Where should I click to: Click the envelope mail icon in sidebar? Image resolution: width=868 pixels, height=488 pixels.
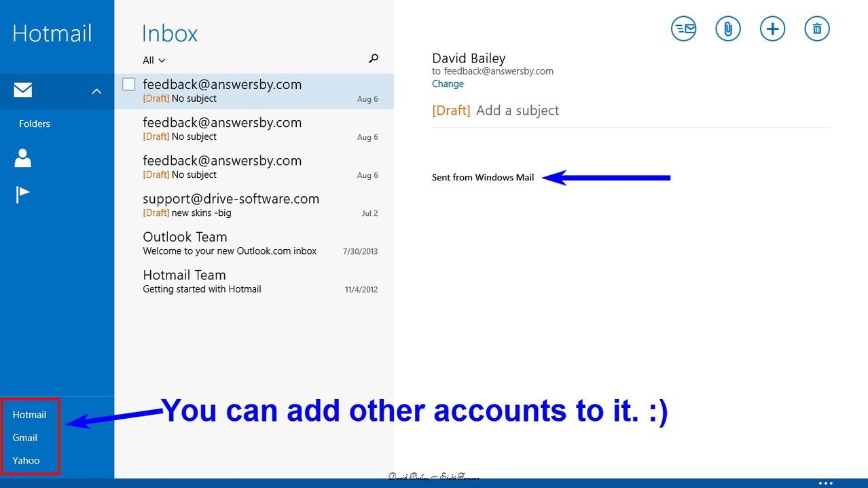(x=23, y=90)
